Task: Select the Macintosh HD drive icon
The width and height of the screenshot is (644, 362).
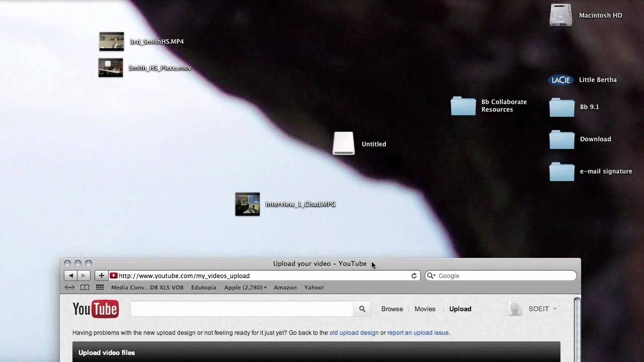Action: (561, 15)
